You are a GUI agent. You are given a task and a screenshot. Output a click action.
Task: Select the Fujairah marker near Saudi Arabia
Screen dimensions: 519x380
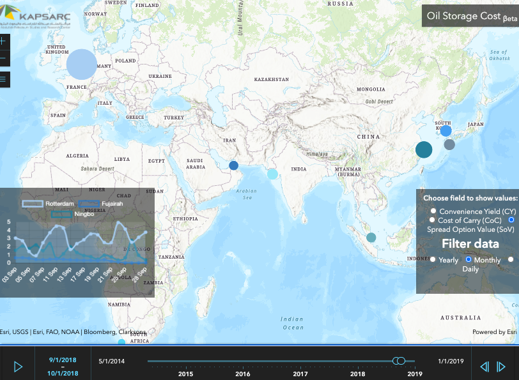click(234, 165)
